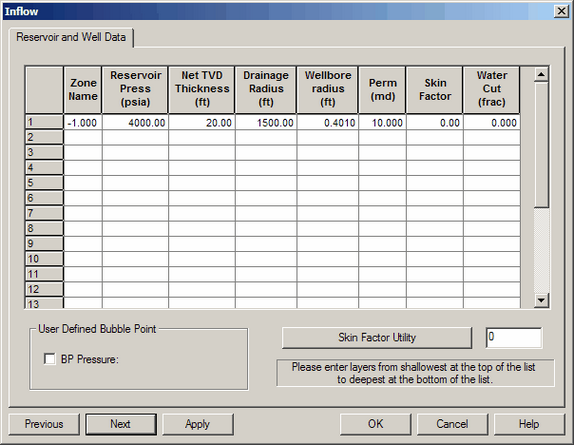
Task: Click the scrollbar up arrow
Action: 541,74
